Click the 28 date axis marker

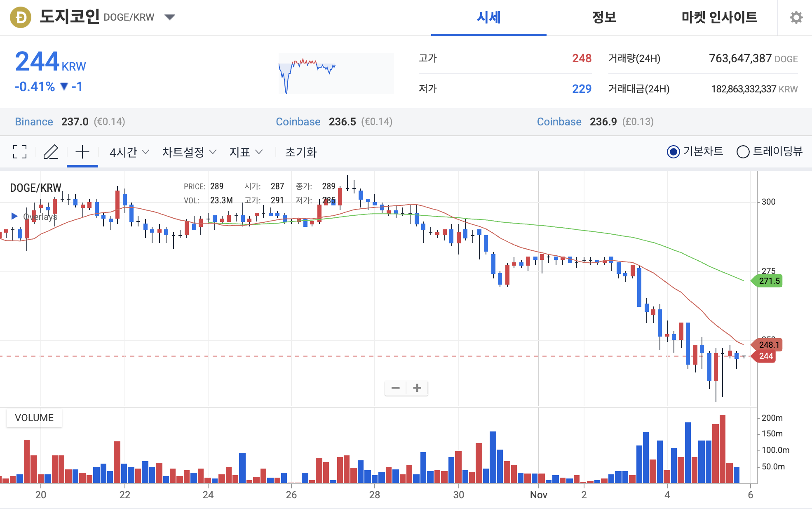click(x=374, y=495)
